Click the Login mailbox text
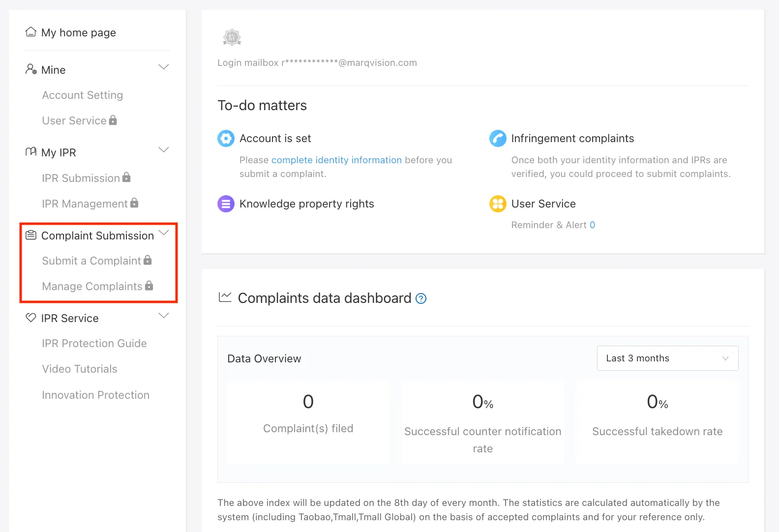The height and width of the screenshot is (532, 779). pyautogui.click(x=317, y=62)
